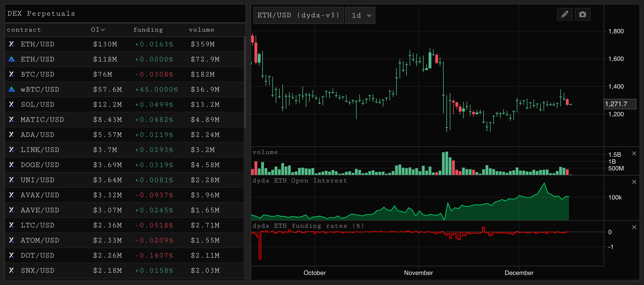Select the DOGE/USD contract name

40,165
